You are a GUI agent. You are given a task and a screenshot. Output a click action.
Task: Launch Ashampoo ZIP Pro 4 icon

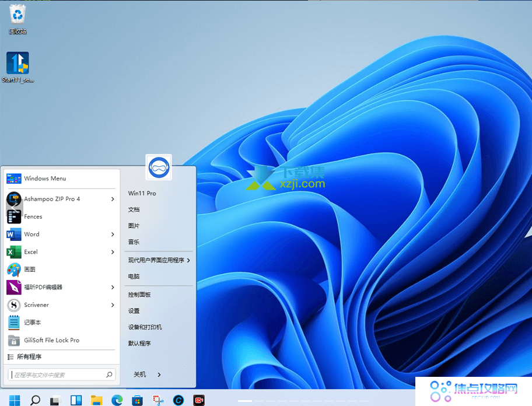(x=14, y=199)
